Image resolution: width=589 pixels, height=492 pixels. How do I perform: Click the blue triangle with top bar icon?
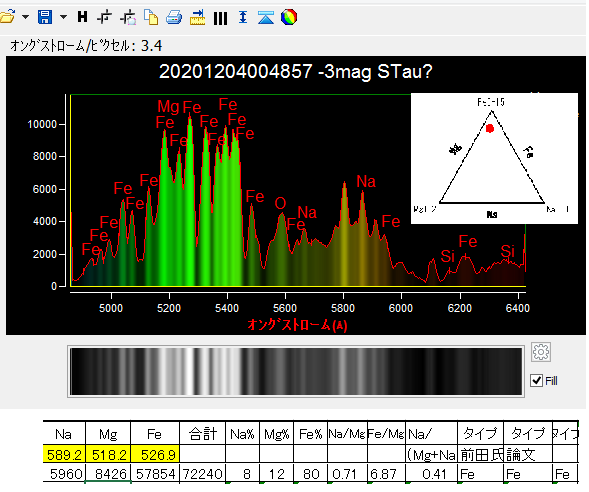coord(266,17)
